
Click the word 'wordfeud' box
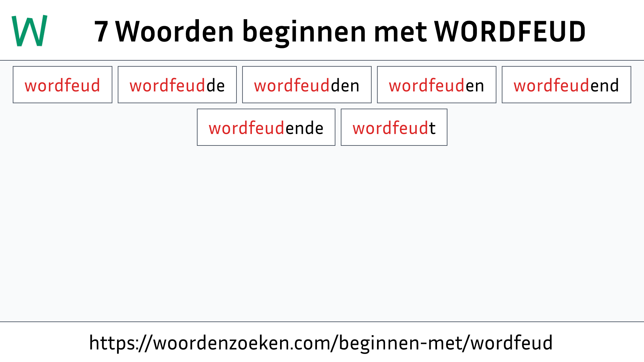pyautogui.click(x=62, y=85)
